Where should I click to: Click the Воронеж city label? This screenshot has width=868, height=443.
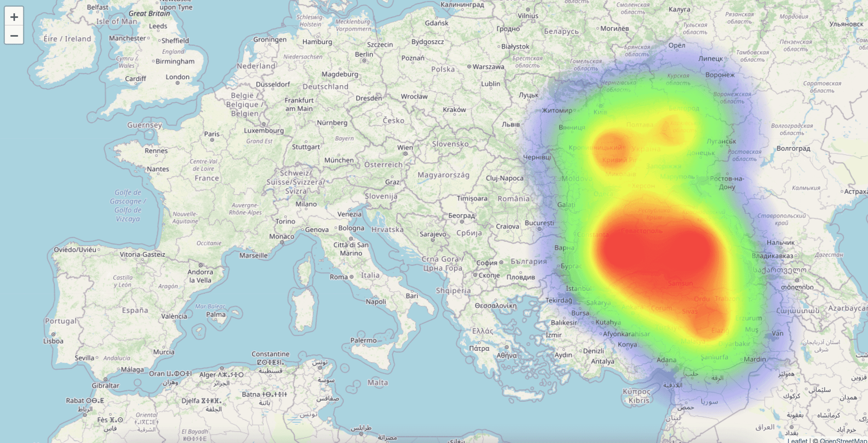[720, 75]
